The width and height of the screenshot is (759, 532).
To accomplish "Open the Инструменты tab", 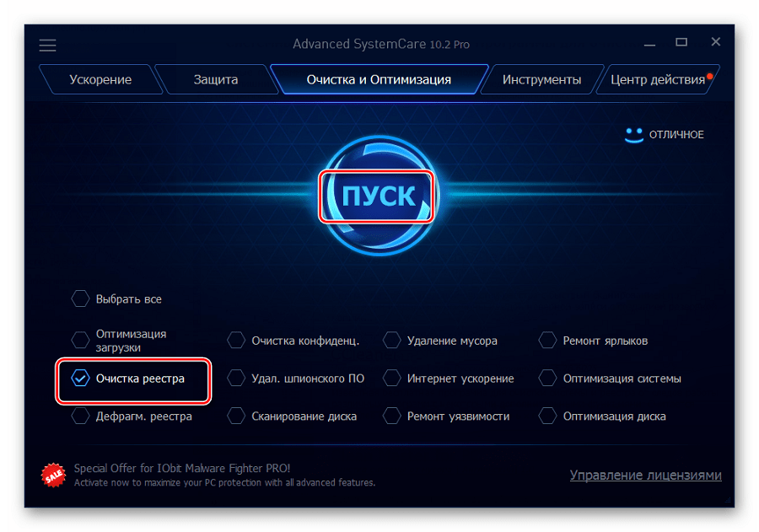I will [541, 79].
